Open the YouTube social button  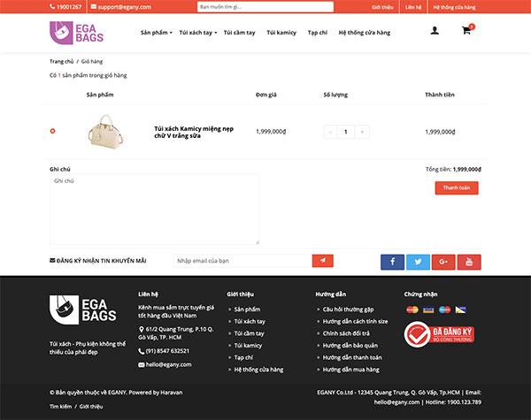(469, 262)
